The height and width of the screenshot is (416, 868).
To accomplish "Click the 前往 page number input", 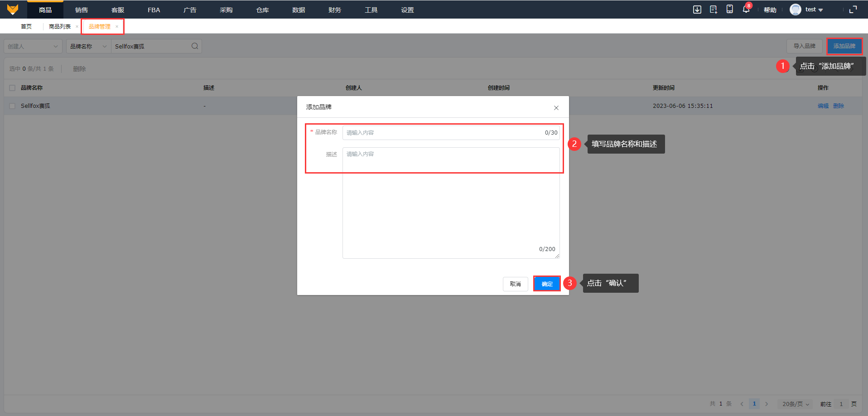I will coord(841,404).
